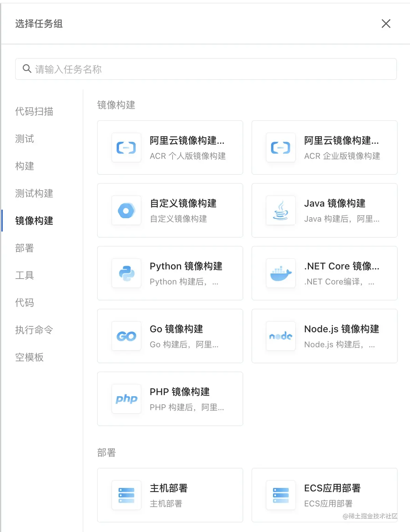This screenshot has height=532, width=410.
Task: Select the 镜像构建 sidebar category
Action: click(34, 221)
